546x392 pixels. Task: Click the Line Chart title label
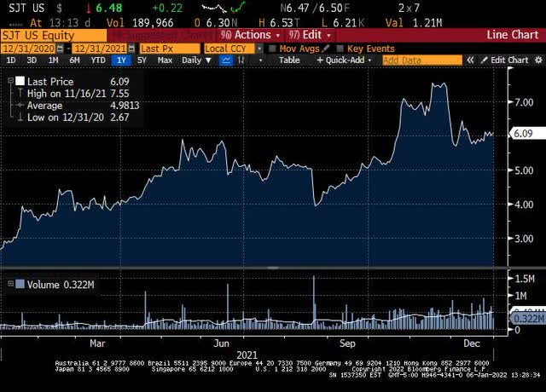(x=512, y=35)
